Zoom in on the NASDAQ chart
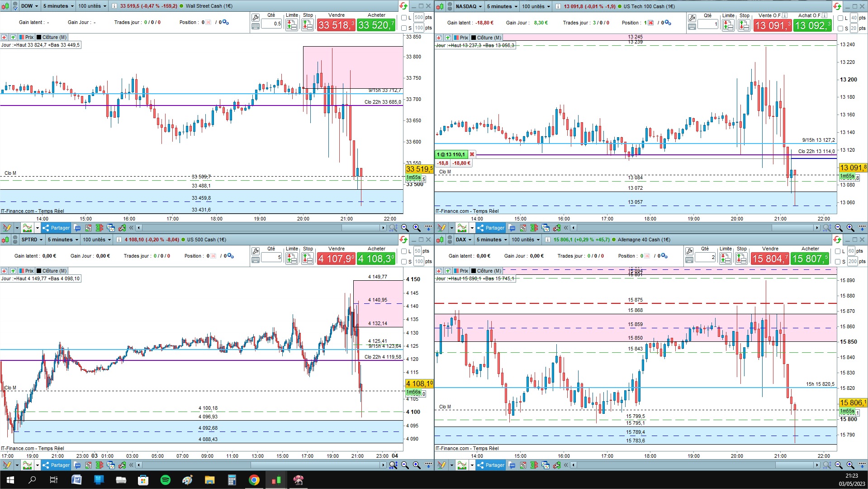This screenshot has width=868, height=489. [850, 228]
